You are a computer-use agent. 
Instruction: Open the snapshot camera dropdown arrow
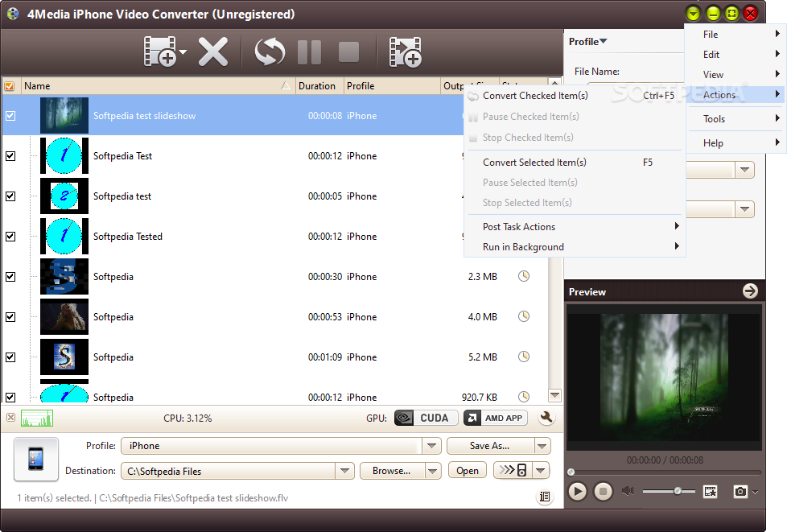coord(755,492)
